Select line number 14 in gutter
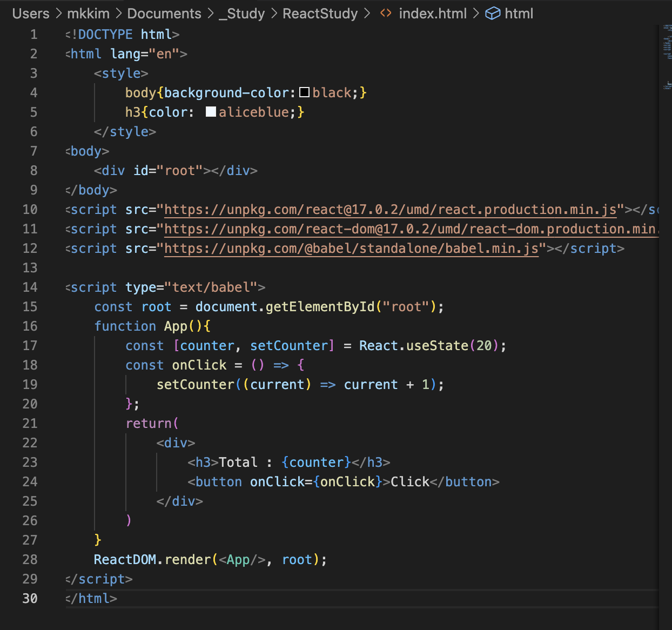 point(30,287)
